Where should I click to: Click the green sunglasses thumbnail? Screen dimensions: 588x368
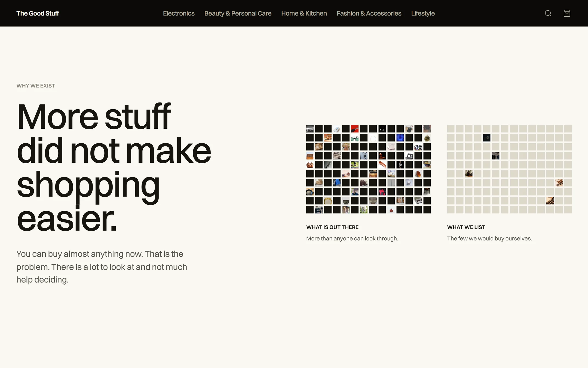click(x=355, y=138)
